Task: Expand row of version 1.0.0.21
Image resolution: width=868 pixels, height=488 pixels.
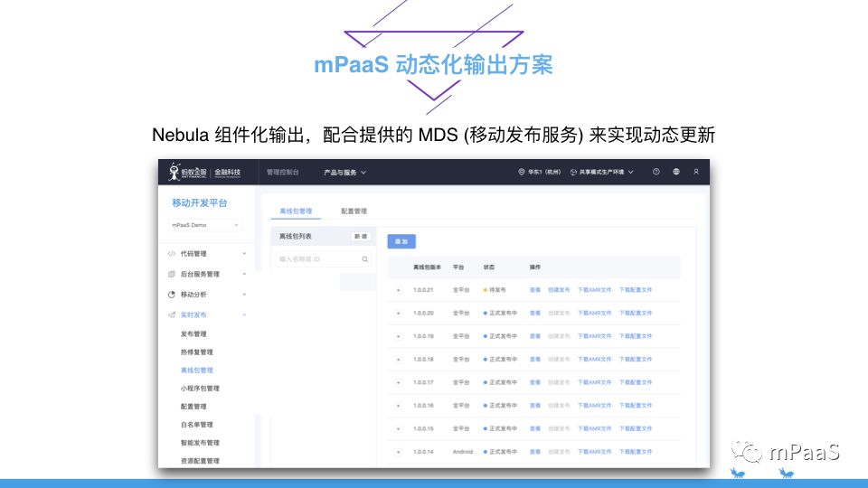Action: pos(398,290)
